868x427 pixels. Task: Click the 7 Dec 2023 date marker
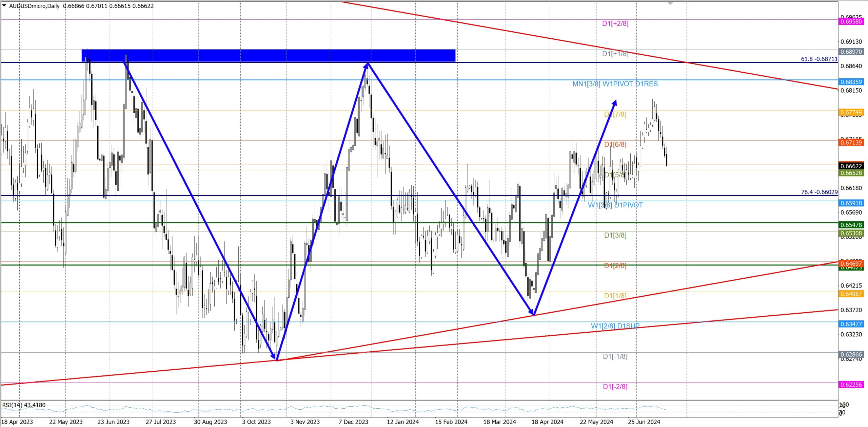(353, 422)
